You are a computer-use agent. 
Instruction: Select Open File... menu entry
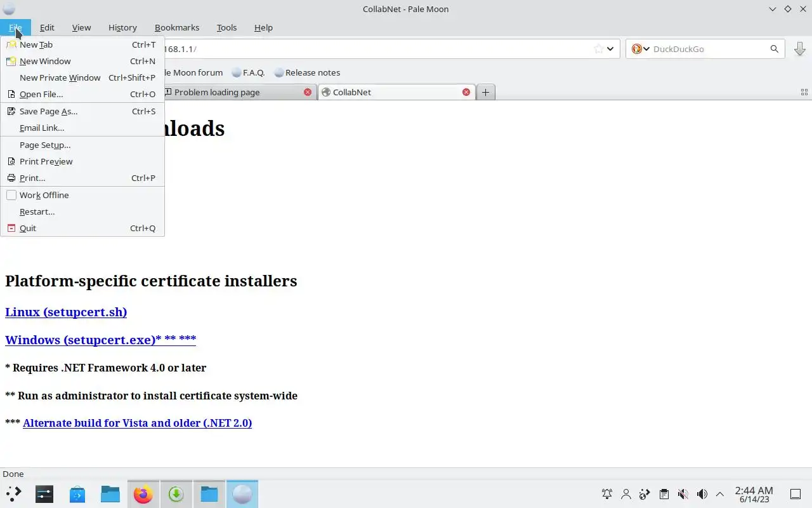pos(82,94)
